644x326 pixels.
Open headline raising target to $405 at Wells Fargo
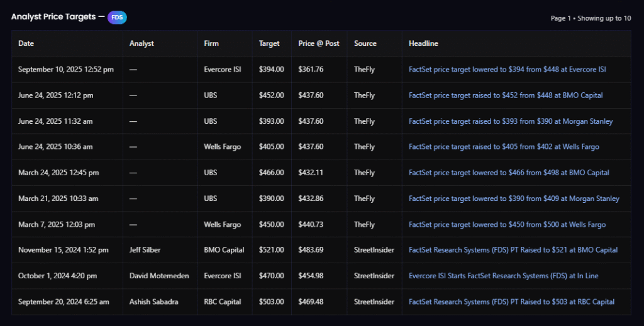[504, 147]
